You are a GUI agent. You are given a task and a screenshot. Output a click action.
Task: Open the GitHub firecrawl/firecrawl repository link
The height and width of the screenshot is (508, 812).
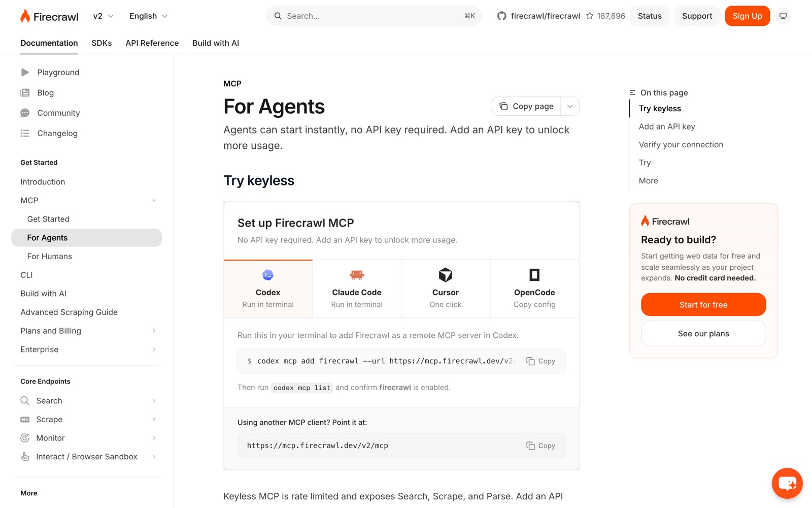538,16
